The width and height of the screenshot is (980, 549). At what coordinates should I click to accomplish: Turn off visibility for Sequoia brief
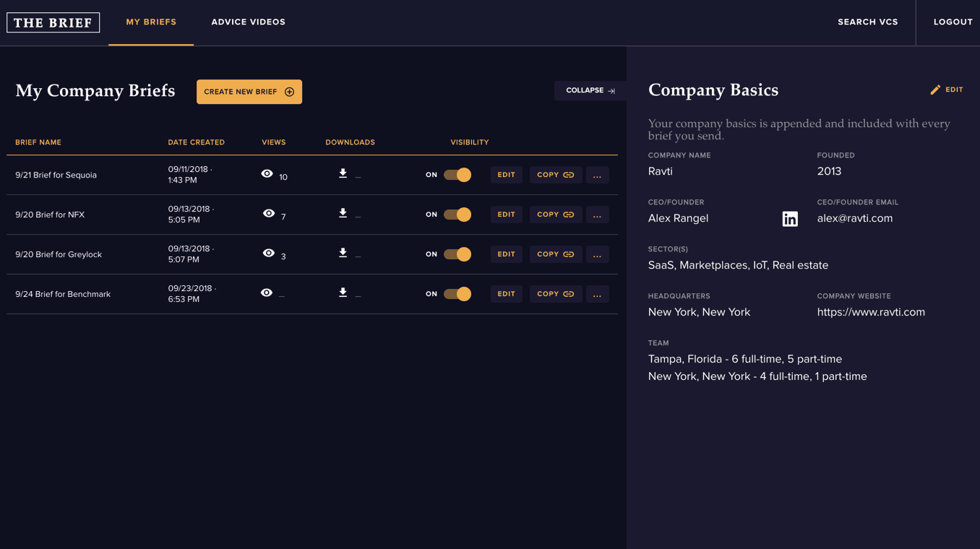point(457,175)
